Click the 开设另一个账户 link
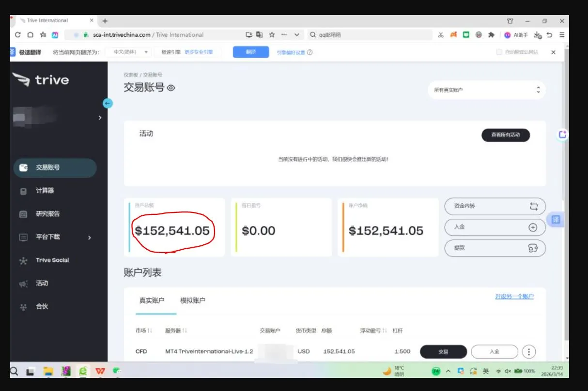The width and height of the screenshot is (588, 391). coord(514,297)
